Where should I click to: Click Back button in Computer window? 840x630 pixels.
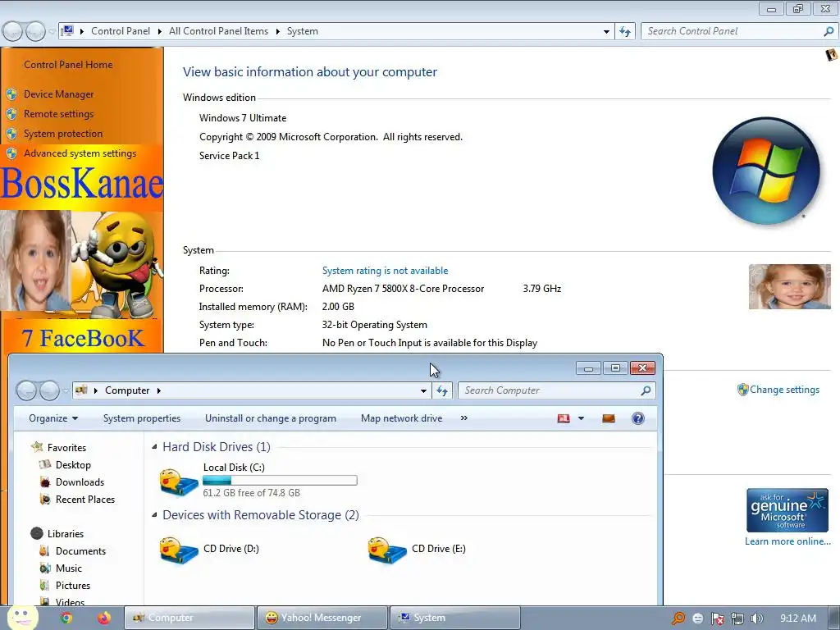pos(26,390)
